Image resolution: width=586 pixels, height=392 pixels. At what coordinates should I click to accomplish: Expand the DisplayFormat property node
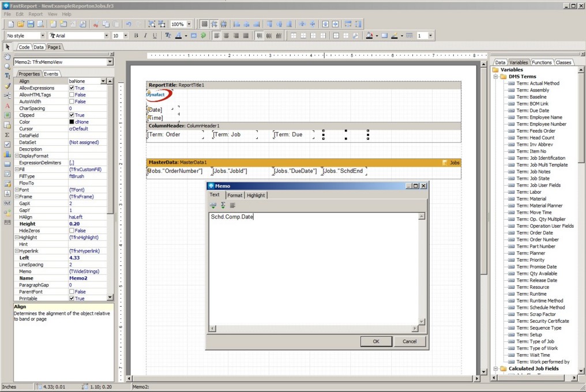(x=17, y=156)
